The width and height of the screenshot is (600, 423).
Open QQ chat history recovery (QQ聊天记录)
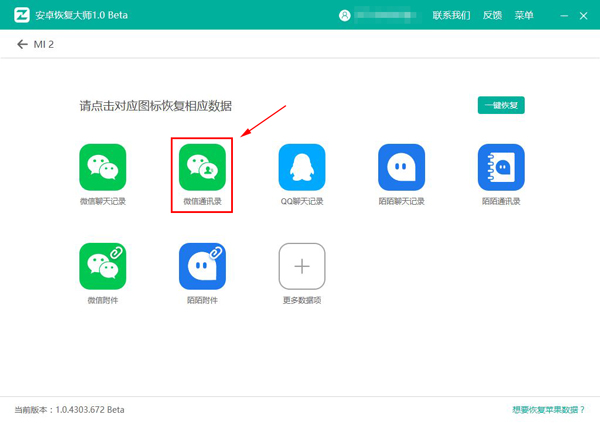302,167
